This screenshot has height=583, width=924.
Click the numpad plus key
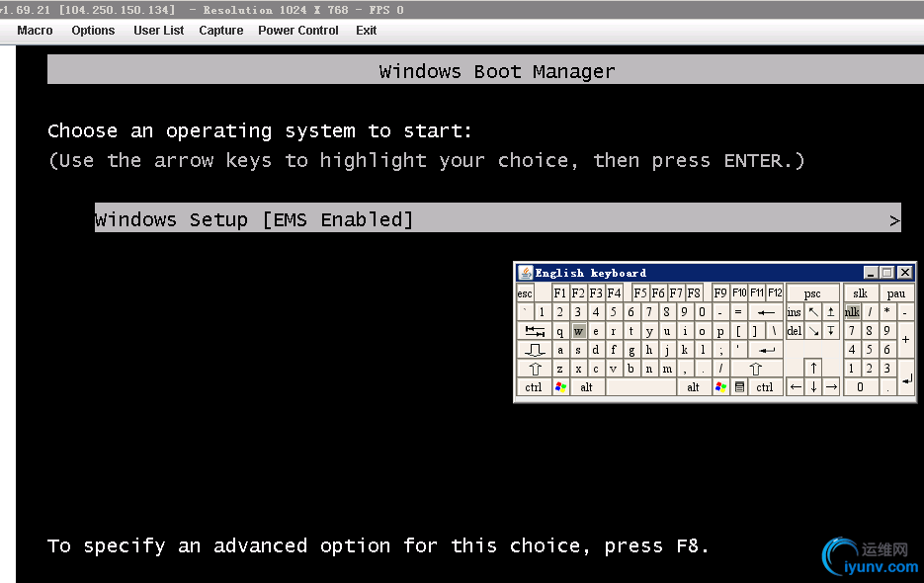906,340
